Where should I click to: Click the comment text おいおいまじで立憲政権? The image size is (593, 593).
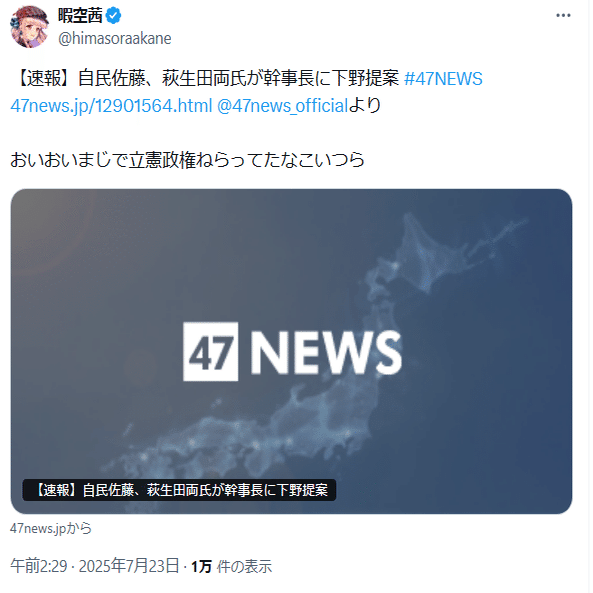point(102,160)
